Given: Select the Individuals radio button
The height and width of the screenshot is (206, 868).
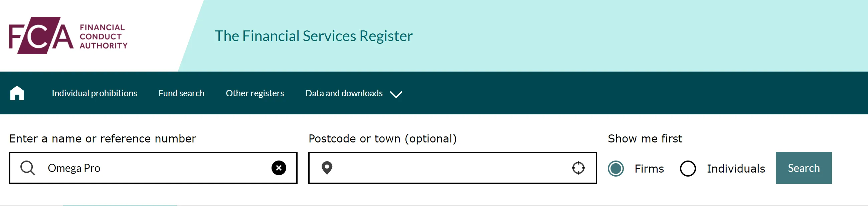Looking at the screenshot, I should pos(688,169).
